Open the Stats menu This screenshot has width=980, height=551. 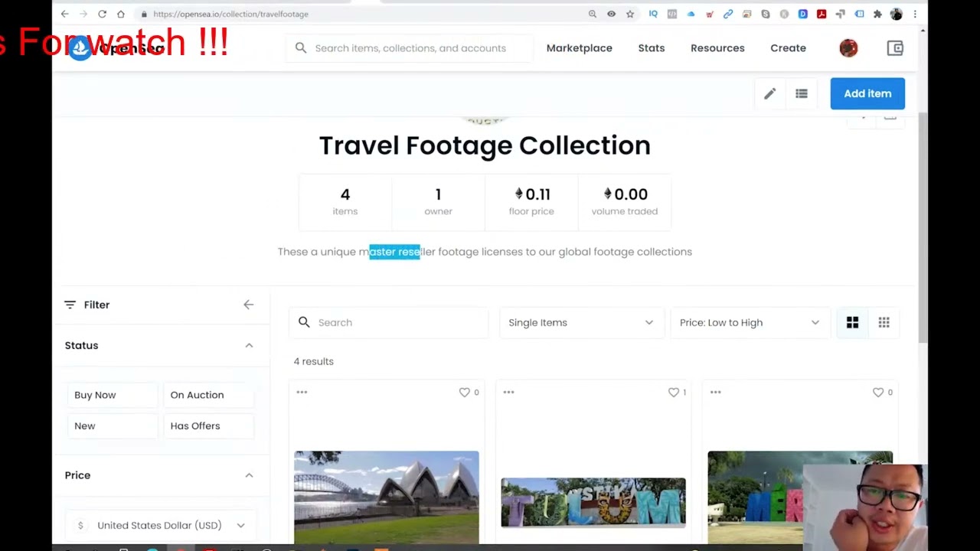pyautogui.click(x=652, y=48)
